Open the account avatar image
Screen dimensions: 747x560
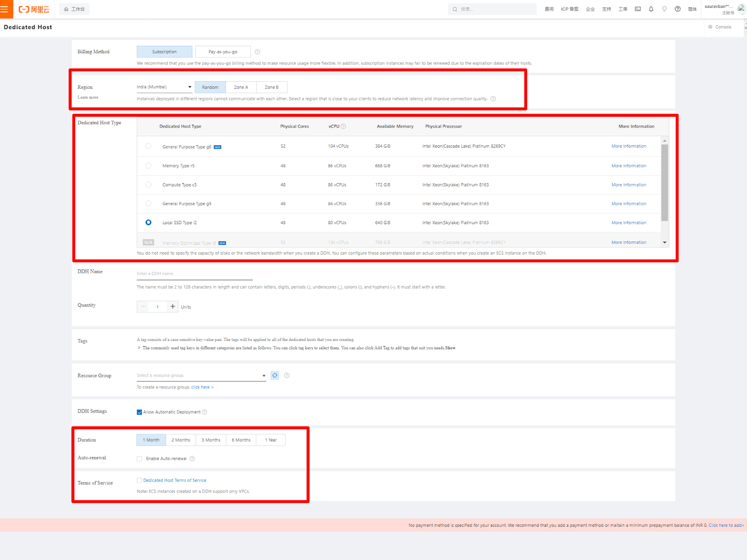tap(741, 9)
